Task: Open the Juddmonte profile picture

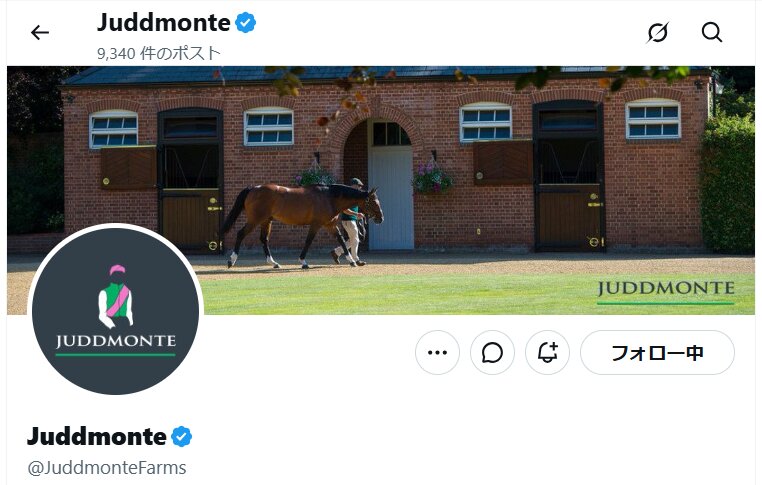Action: (116, 311)
